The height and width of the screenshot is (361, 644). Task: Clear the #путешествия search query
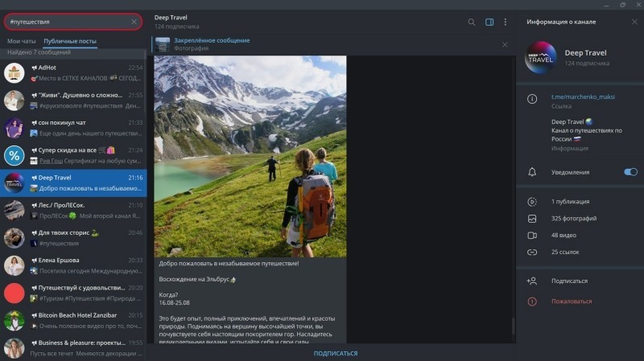click(x=134, y=22)
